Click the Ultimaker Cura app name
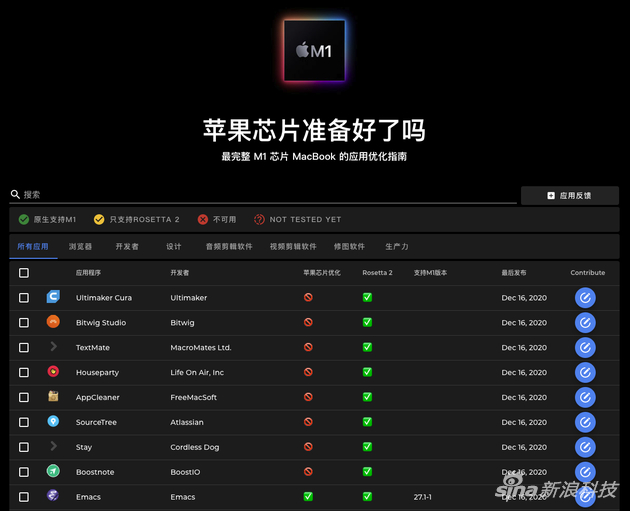630x511 pixels. (x=104, y=298)
